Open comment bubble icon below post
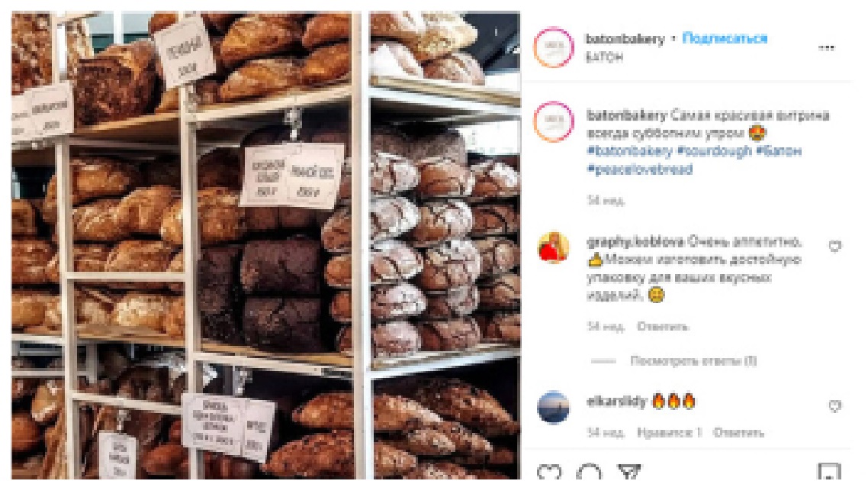 (x=589, y=472)
